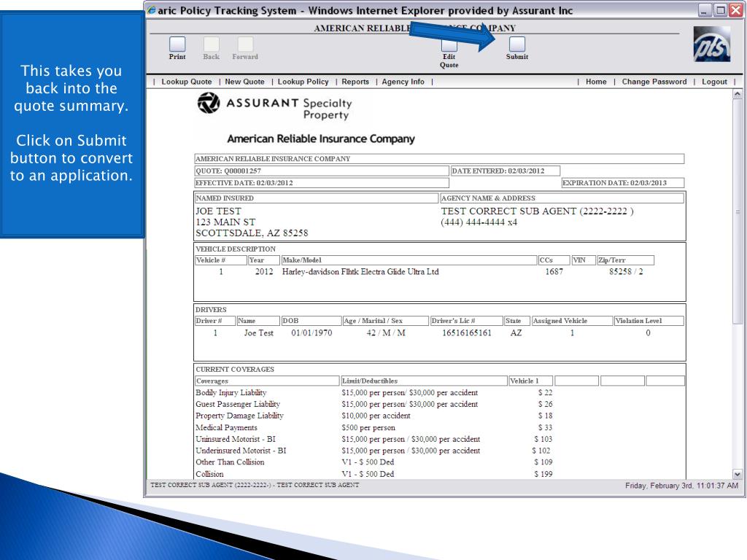Click the Uninsured Motorist - BI row

[374, 438]
